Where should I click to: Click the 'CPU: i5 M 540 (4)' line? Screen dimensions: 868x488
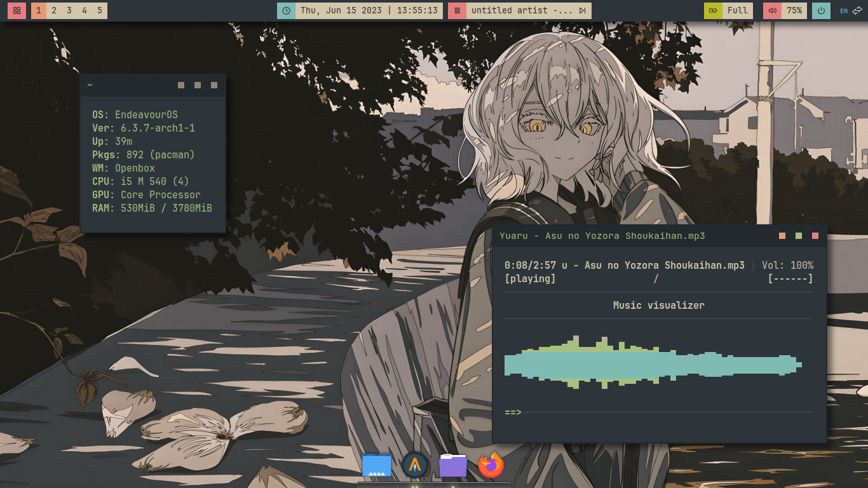click(x=140, y=182)
